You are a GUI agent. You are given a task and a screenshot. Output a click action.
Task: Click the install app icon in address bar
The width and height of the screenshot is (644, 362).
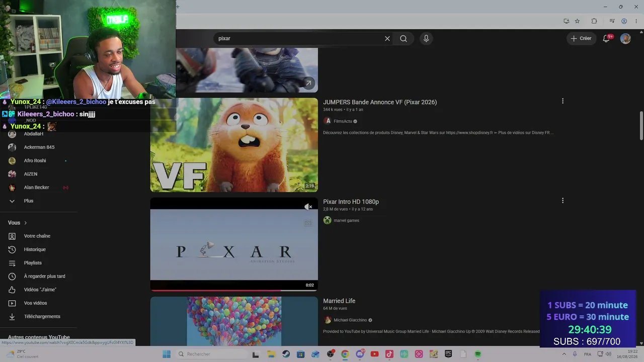[x=566, y=21]
